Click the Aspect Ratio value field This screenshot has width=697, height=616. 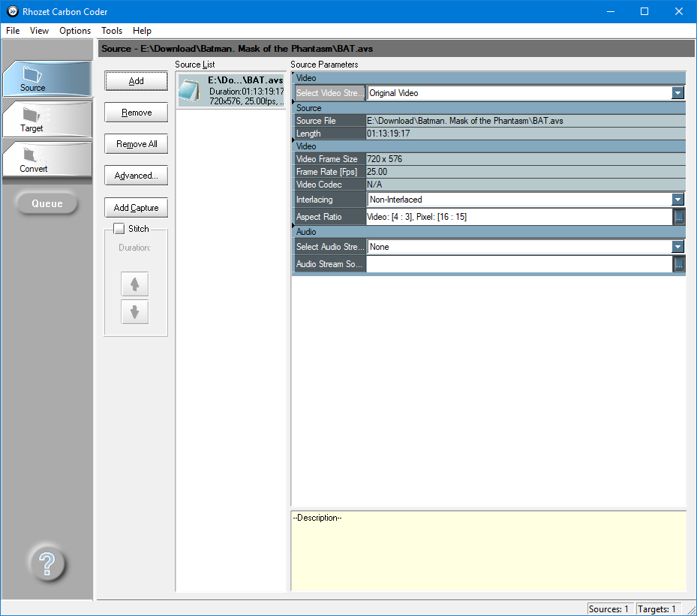(519, 217)
